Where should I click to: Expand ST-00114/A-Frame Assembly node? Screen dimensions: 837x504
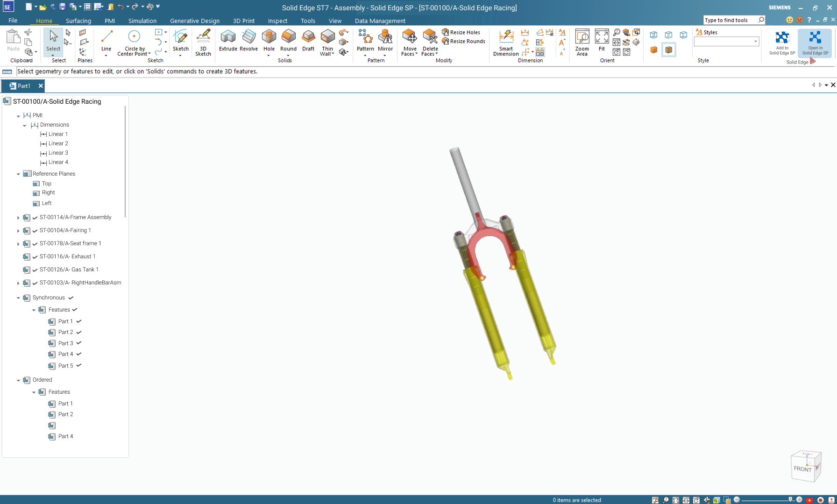[x=18, y=218]
